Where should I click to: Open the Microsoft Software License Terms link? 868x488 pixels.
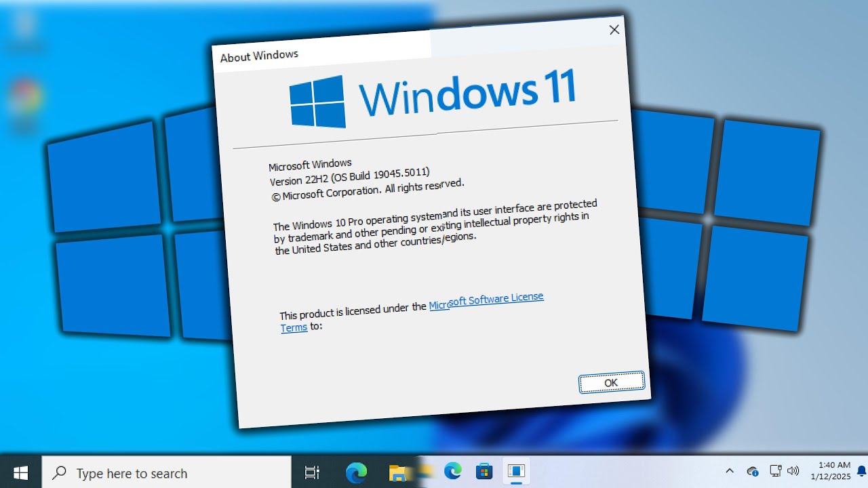pos(414,311)
